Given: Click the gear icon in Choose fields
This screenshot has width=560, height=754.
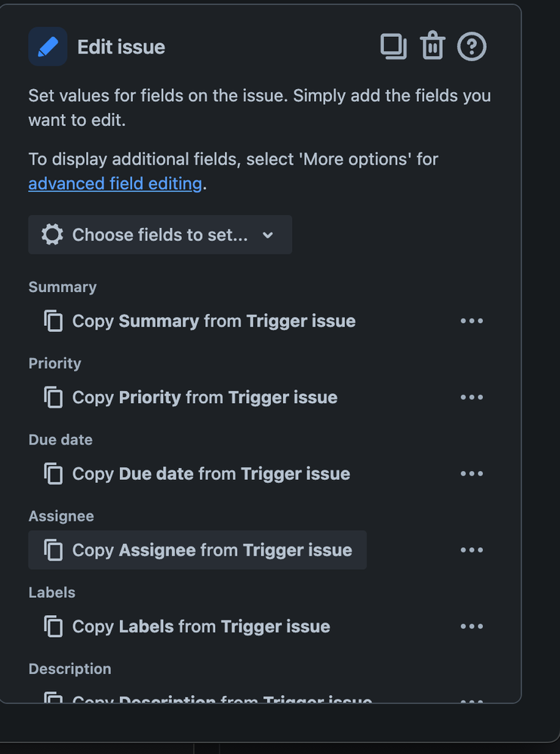Looking at the screenshot, I should 52,235.
